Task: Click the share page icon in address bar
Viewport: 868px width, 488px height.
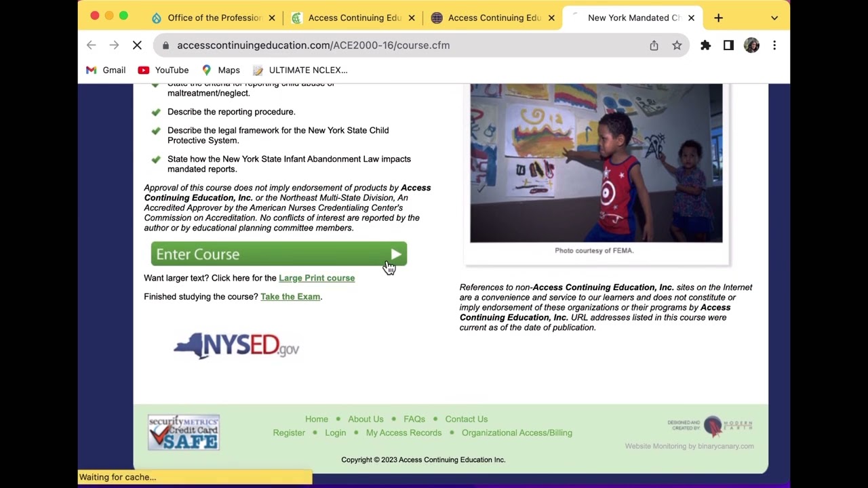Action: 654,45
